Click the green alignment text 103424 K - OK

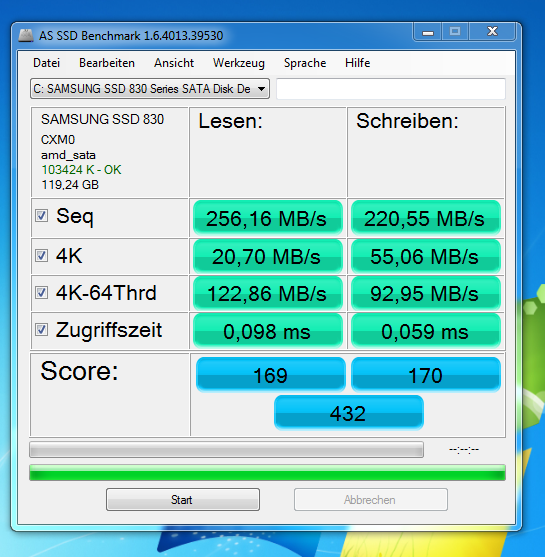[81, 170]
